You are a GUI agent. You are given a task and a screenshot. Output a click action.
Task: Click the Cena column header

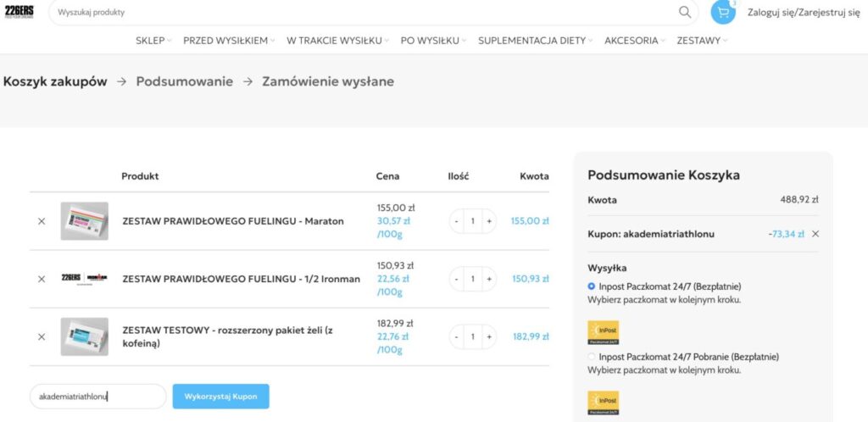[387, 176]
